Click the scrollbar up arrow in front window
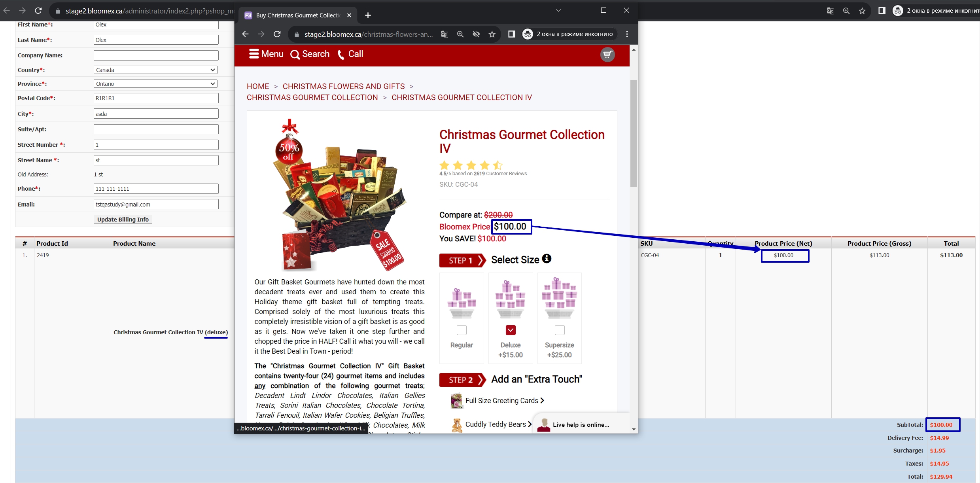This screenshot has width=980, height=483. 634,50
